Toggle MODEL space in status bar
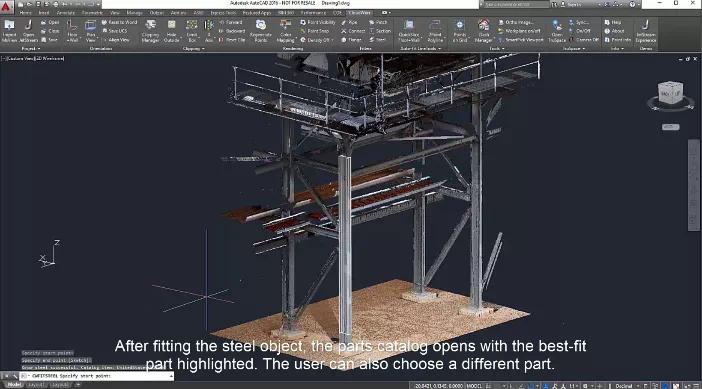Image resolution: width=702 pixels, height=389 pixels. pyautogui.click(x=474, y=385)
